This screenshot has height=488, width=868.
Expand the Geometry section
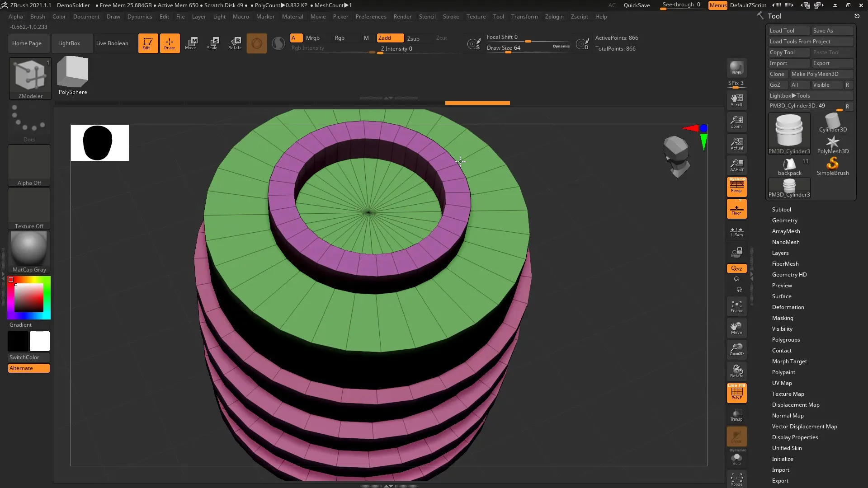point(784,221)
